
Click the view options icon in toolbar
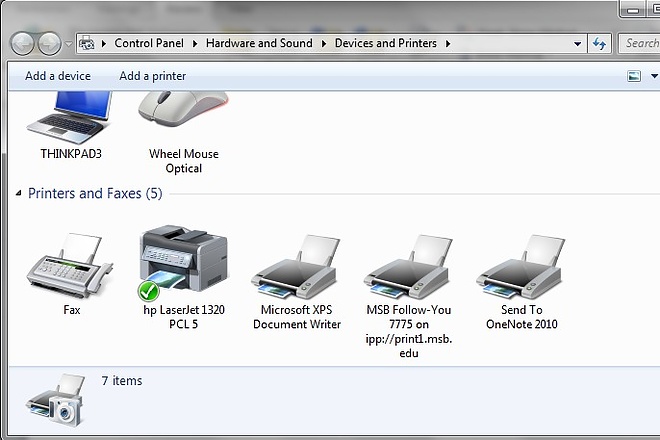point(634,76)
